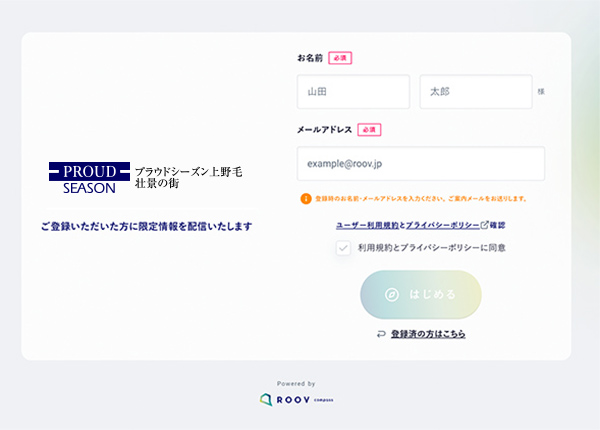Screen dimensions: 600x430
Task: Click the return-arrow icon beside 登録済の方はこちら
Action: coord(381,334)
